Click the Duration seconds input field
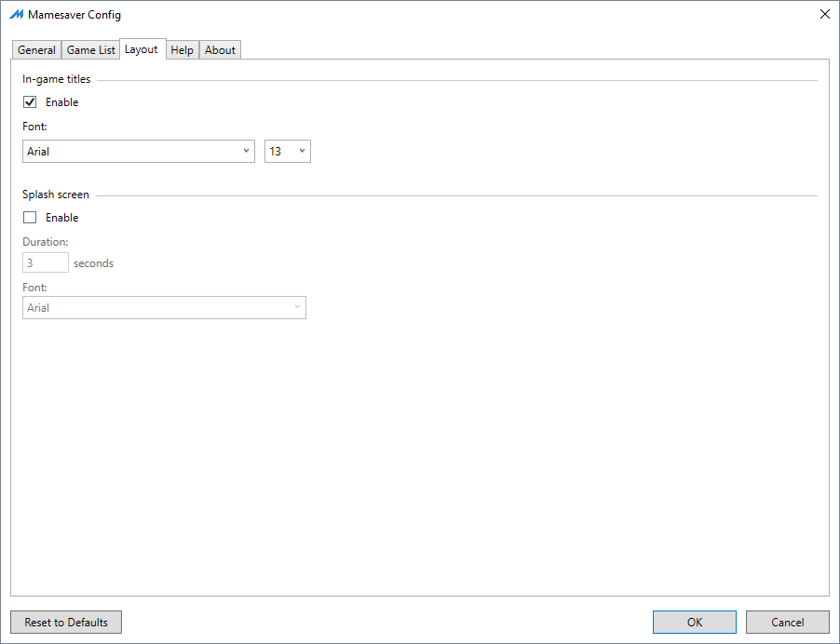Image resolution: width=840 pixels, height=644 pixels. click(x=46, y=262)
